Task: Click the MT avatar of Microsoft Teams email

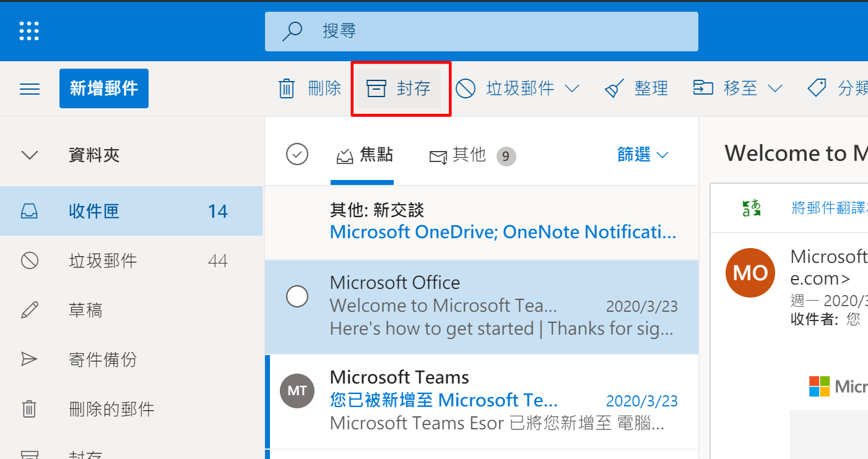Action: click(297, 390)
